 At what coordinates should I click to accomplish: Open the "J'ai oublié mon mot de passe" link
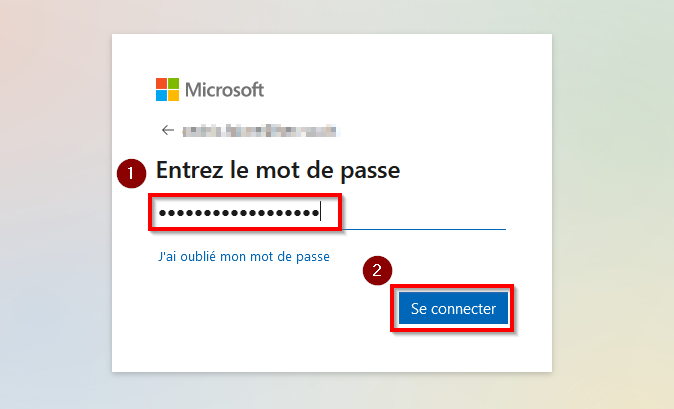pyautogui.click(x=244, y=256)
